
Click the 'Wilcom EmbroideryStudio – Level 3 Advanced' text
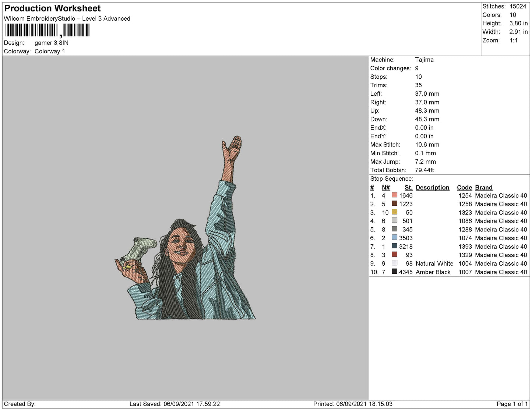[67, 18]
